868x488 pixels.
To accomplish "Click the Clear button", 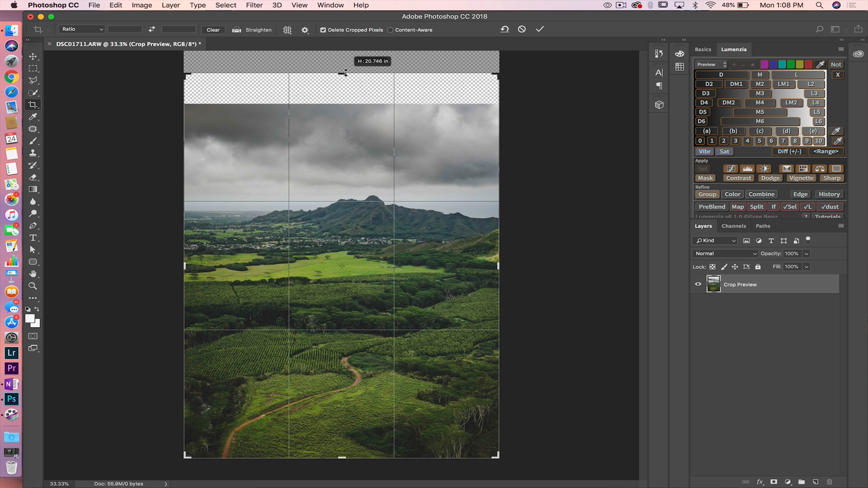I will [213, 30].
